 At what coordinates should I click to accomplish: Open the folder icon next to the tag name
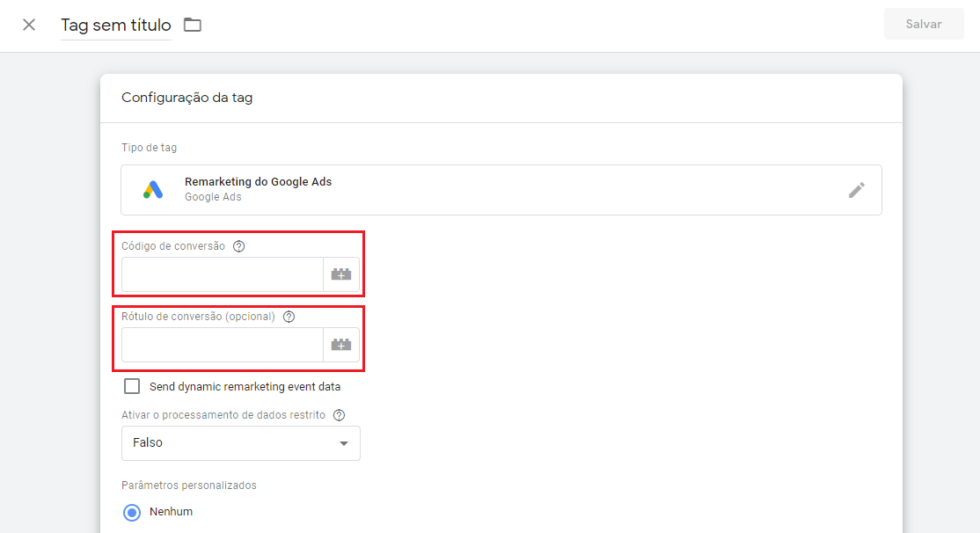click(193, 25)
